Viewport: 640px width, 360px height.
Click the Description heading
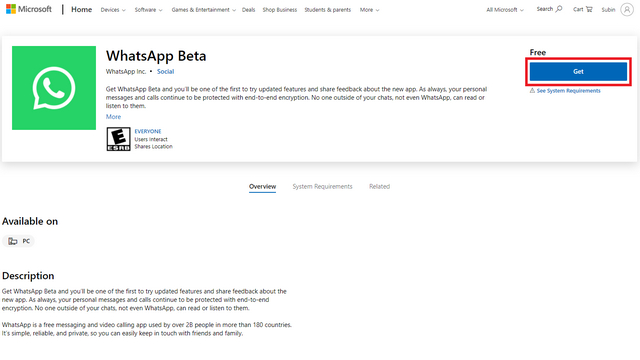pos(28,276)
